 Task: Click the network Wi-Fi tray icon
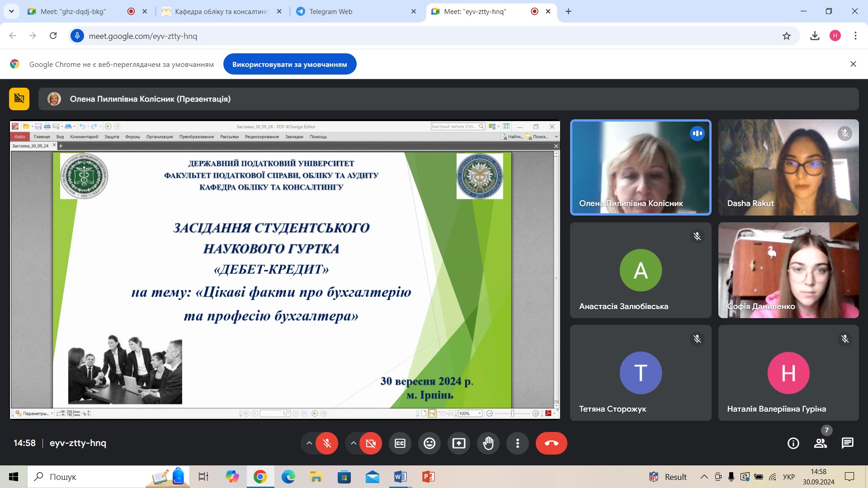click(x=773, y=477)
